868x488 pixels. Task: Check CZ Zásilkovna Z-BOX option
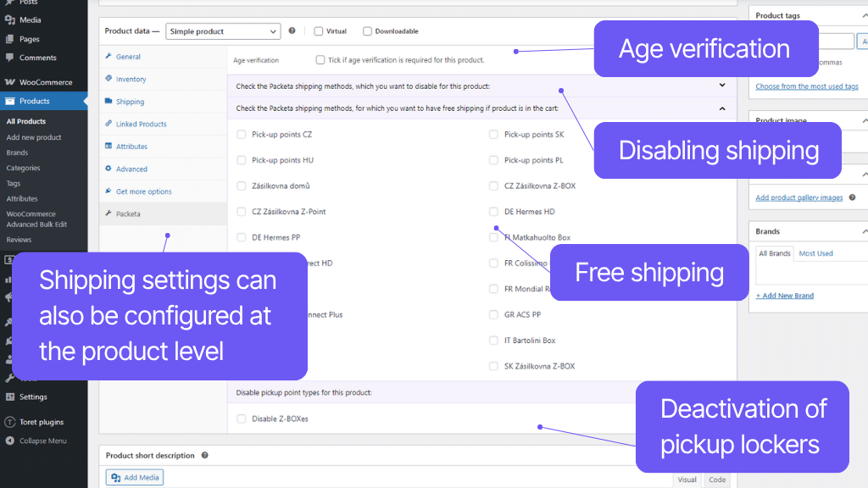494,186
